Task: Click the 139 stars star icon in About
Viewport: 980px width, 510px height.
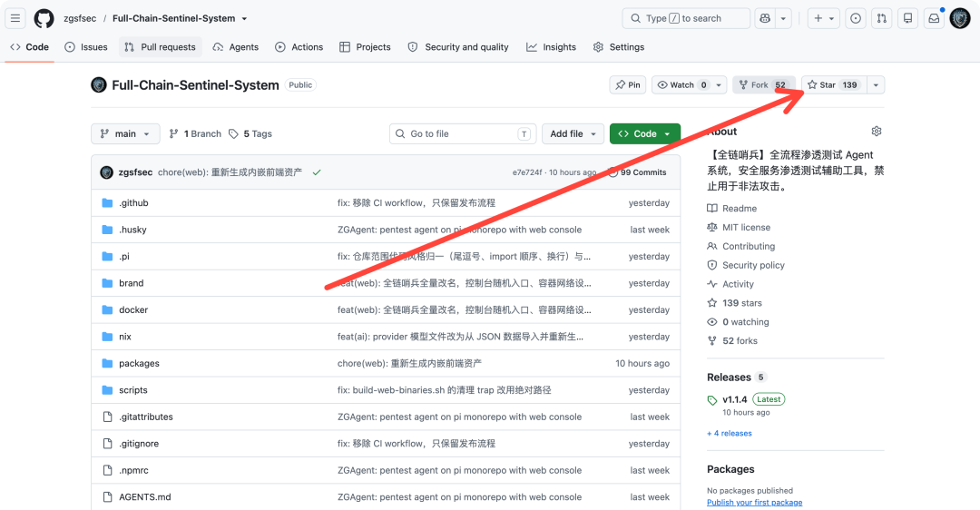Action: coord(712,303)
